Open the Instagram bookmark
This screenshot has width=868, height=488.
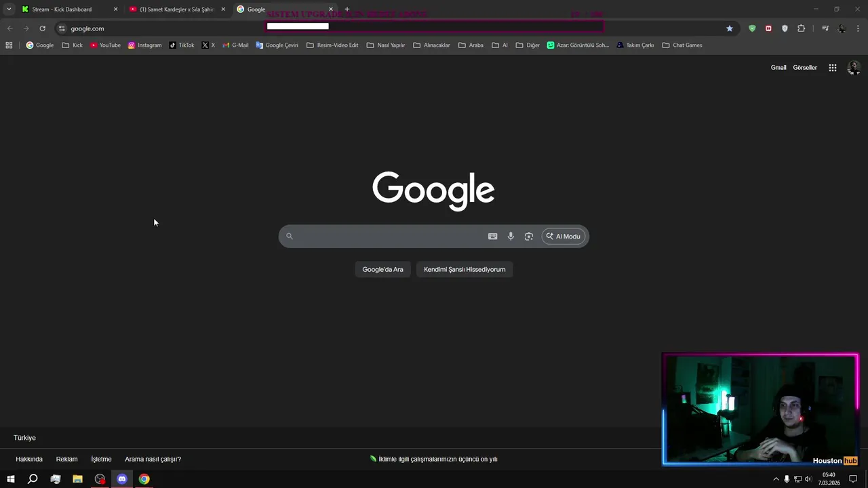point(145,45)
